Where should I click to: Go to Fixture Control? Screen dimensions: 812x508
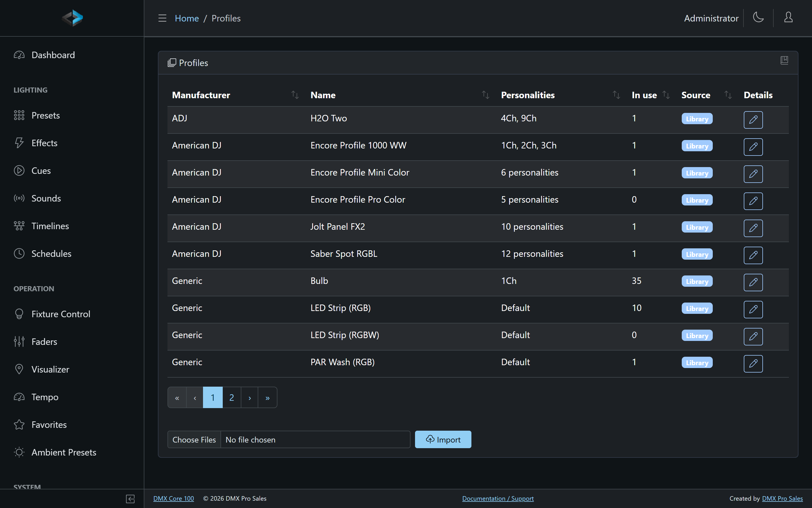72,314
